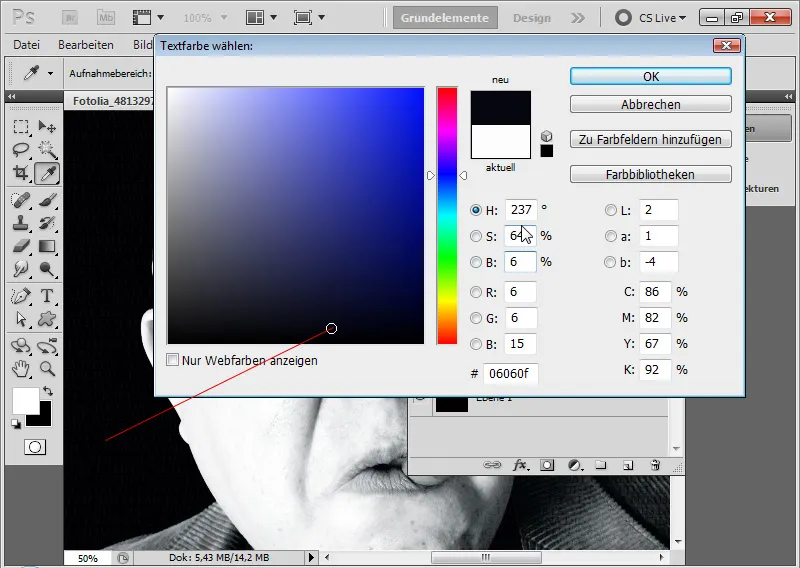The image size is (800, 568).
Task: Select the Brush tool
Action: (47, 200)
